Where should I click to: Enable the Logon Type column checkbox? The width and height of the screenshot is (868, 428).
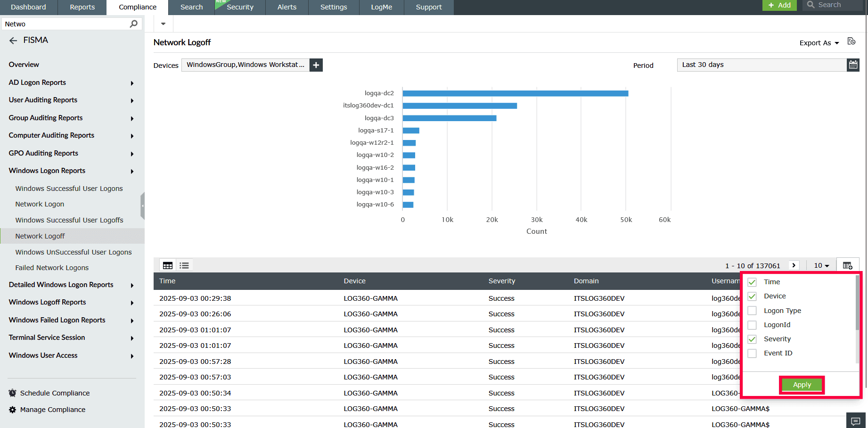[x=752, y=311]
